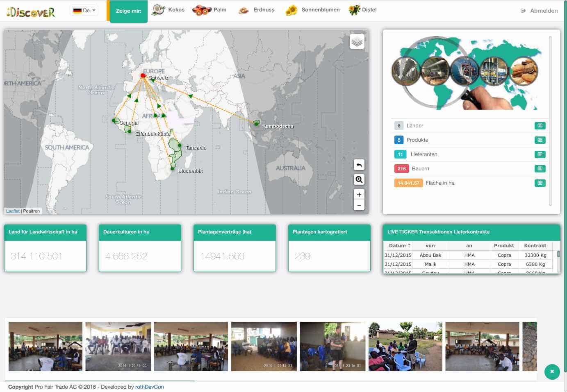Click the Plantagenverträge value 14941.569
This screenshot has width=567, height=392.
pos(222,256)
